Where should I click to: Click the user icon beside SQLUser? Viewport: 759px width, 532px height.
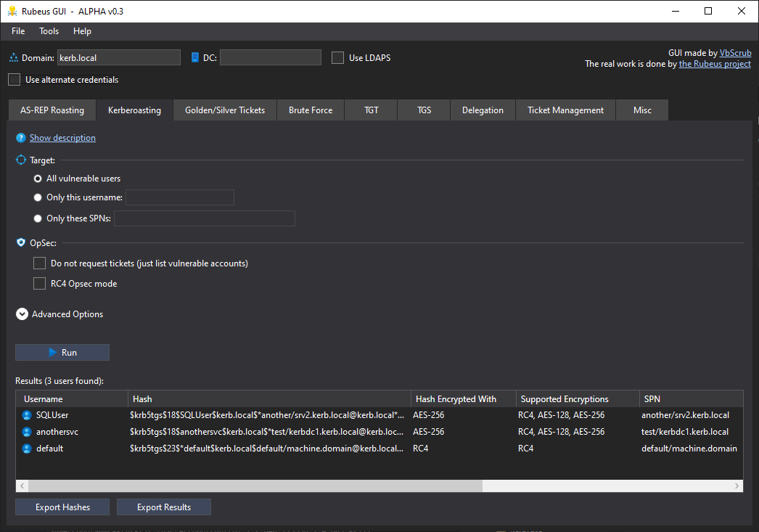[27, 415]
